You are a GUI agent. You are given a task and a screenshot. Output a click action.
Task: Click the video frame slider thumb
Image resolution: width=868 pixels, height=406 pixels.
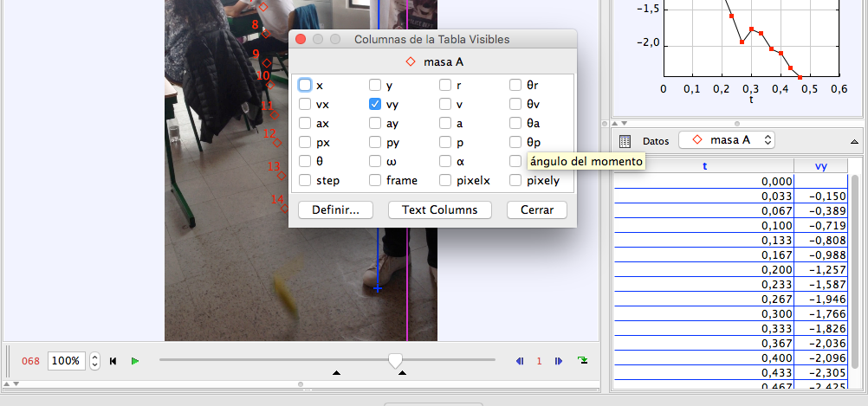(395, 361)
